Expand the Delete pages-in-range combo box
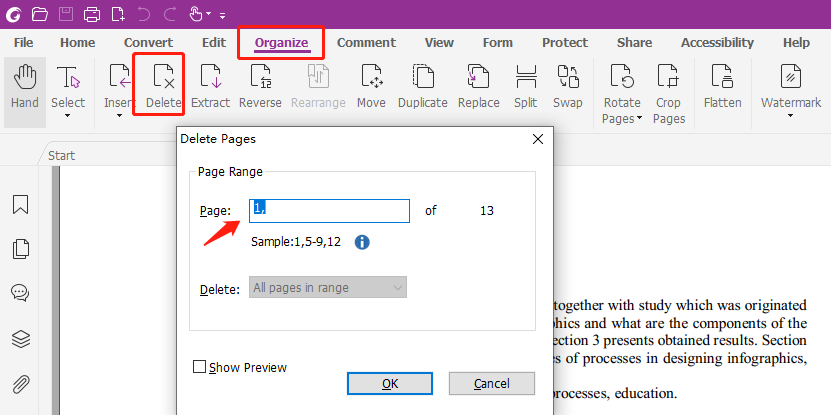The image size is (831, 415). click(329, 288)
